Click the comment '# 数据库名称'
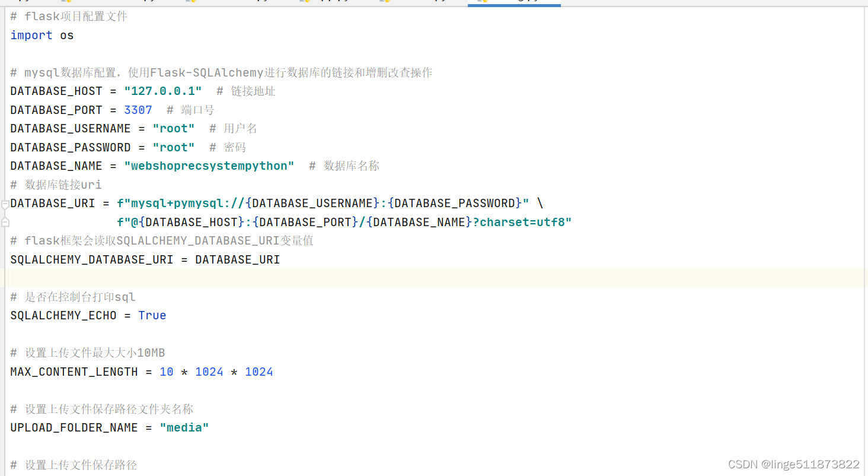This screenshot has height=476, width=868. click(x=344, y=166)
